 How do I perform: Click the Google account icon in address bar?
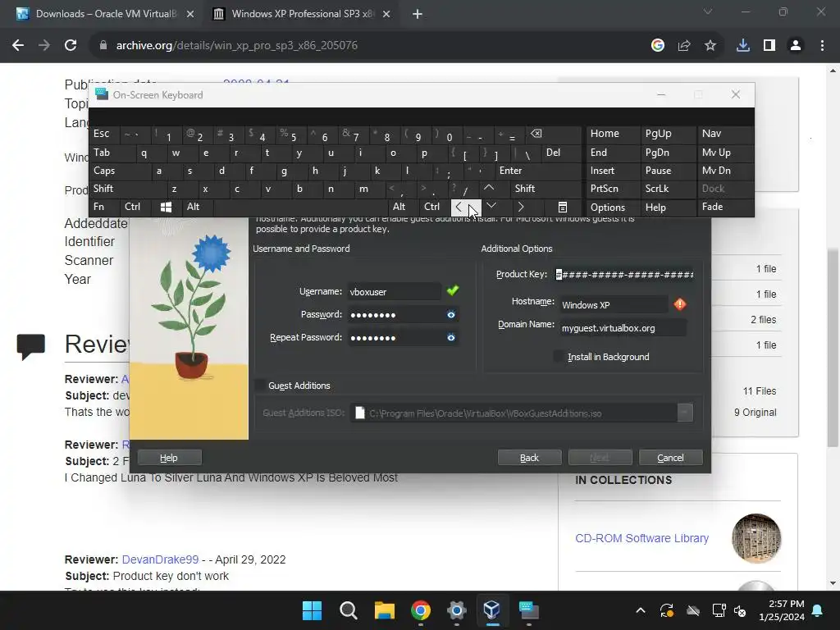pyautogui.click(x=658, y=46)
